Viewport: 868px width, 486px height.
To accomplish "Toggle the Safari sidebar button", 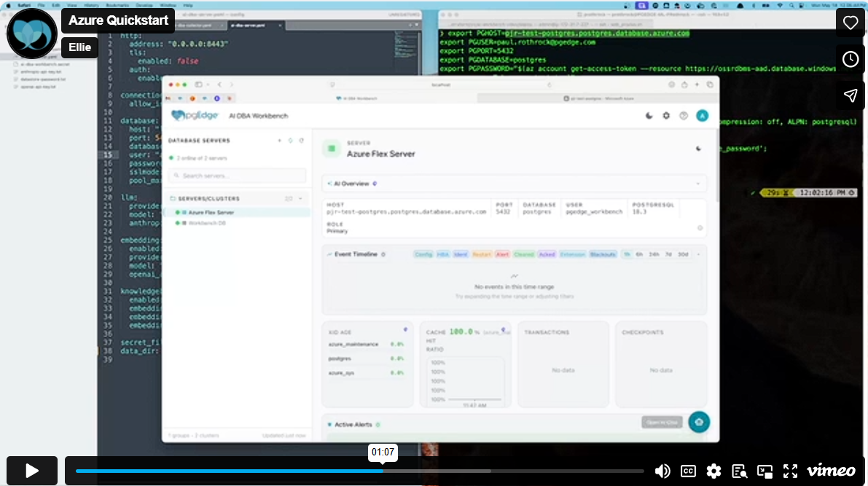I will pos(198,85).
